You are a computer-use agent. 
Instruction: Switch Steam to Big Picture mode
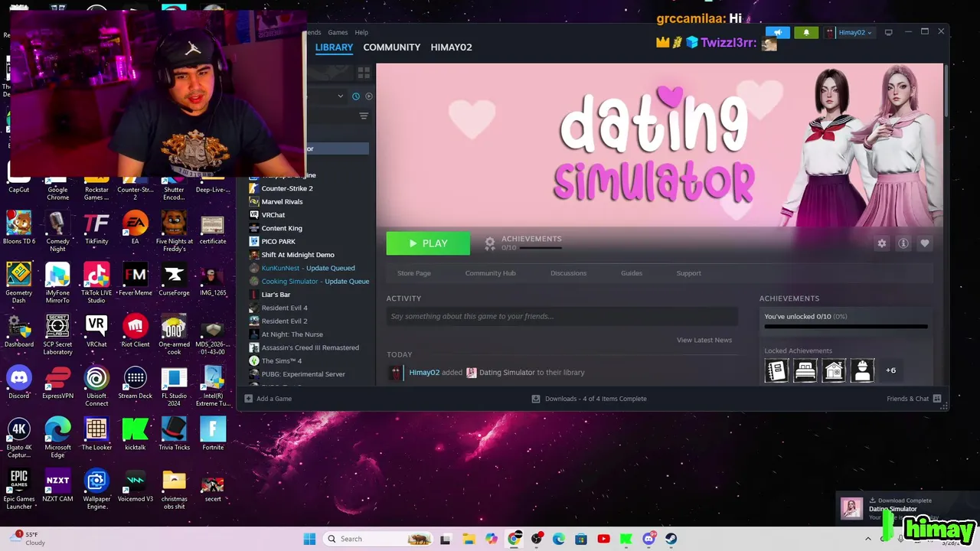tap(888, 32)
